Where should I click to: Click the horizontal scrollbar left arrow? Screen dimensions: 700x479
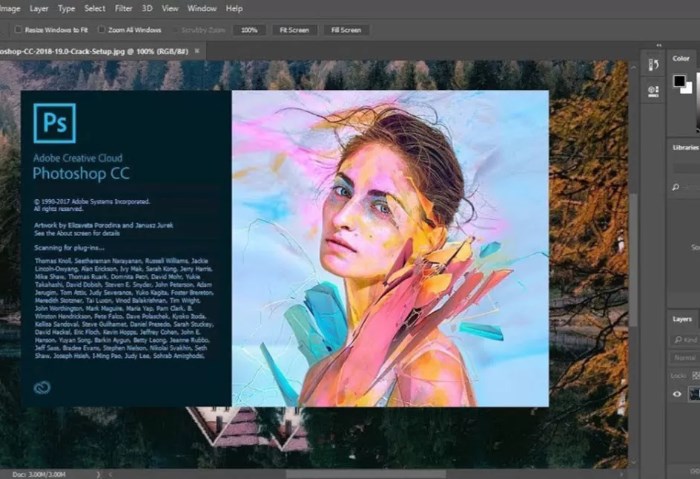111,474
